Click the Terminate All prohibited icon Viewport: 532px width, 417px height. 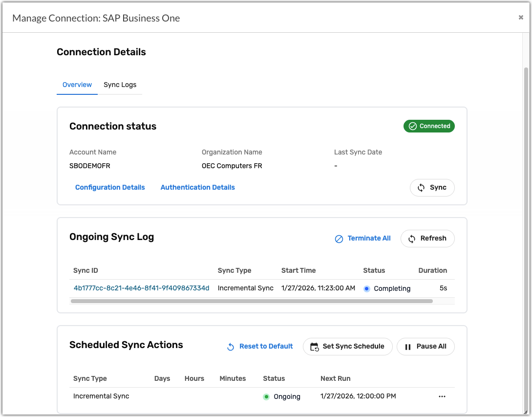[x=339, y=239]
